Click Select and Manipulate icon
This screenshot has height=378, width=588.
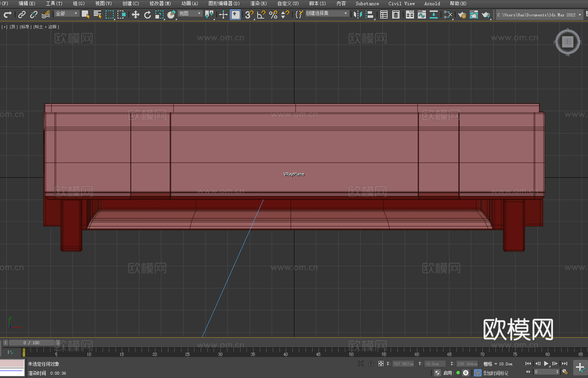pos(223,14)
